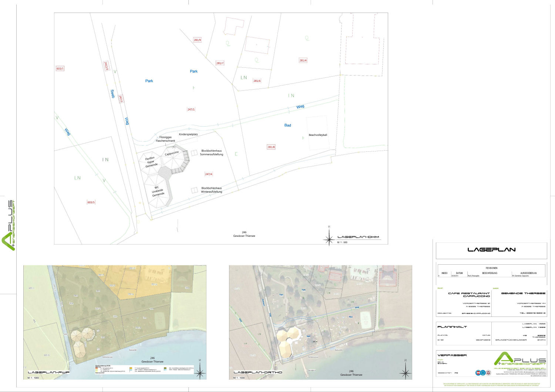Open the LAGEPLAN-FWP zoning map
The height and width of the screenshot is (392, 555).
[x=115, y=322]
